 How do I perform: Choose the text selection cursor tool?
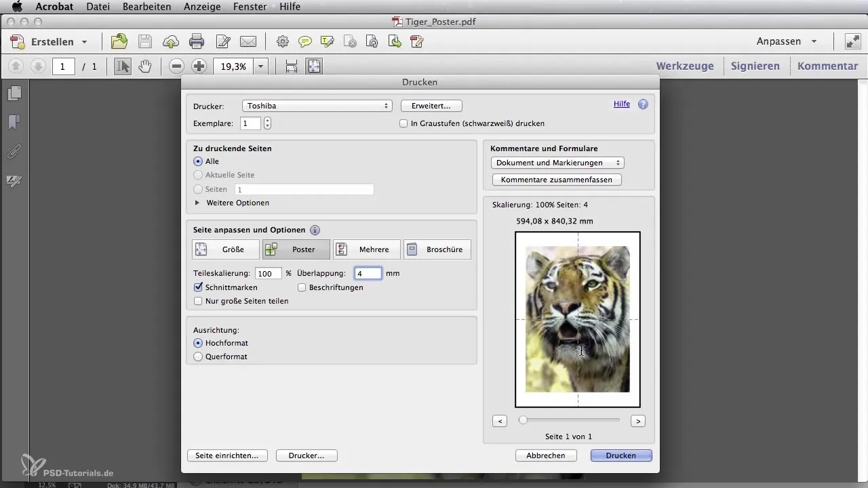click(x=123, y=66)
